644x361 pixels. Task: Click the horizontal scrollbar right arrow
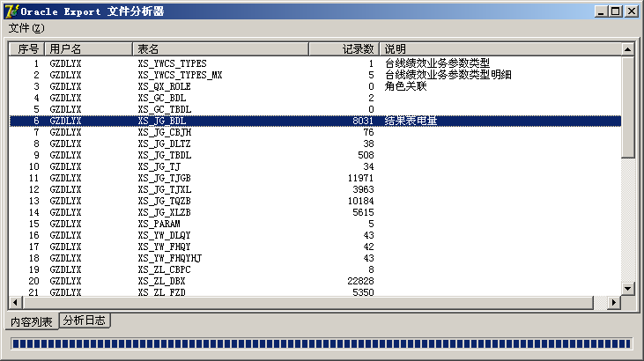pyautogui.click(x=614, y=303)
